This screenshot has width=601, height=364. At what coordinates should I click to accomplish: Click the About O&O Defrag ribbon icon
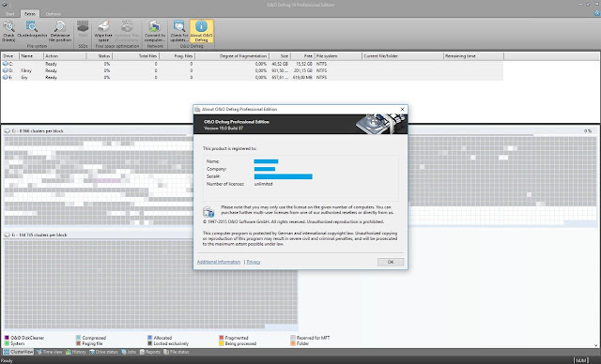201,31
